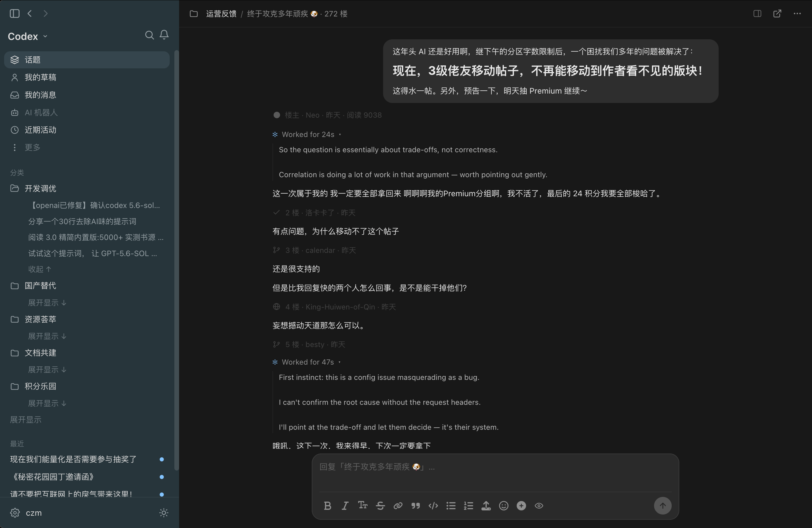Click the plus circle in editor toolbar
The width and height of the screenshot is (812, 528).
[x=521, y=505]
